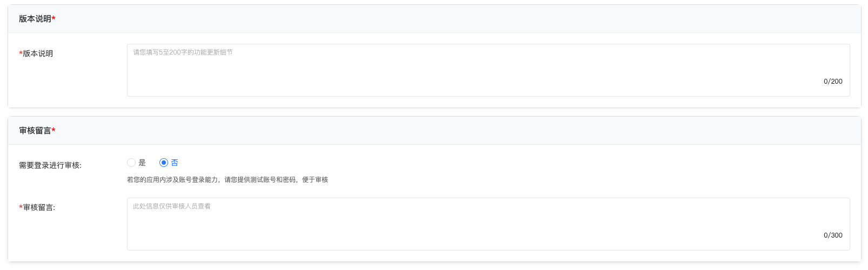This screenshot has width=868, height=270.
Task: Click the red asterisk before 版本说明 field label
Action: click(x=21, y=53)
